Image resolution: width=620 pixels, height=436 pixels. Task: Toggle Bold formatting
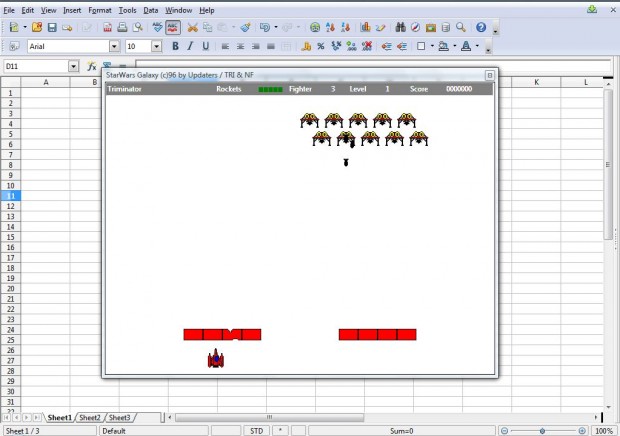click(175, 46)
